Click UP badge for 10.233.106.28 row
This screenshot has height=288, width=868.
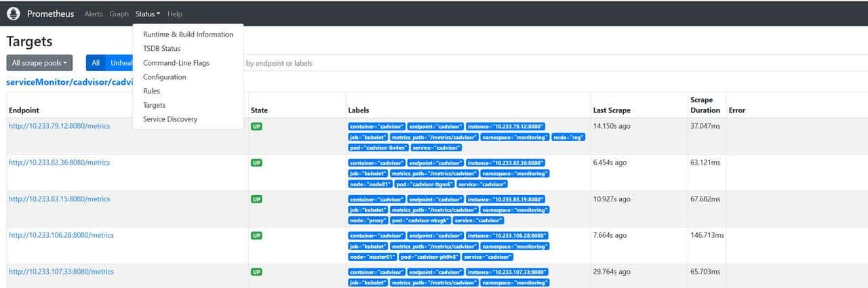[256, 236]
